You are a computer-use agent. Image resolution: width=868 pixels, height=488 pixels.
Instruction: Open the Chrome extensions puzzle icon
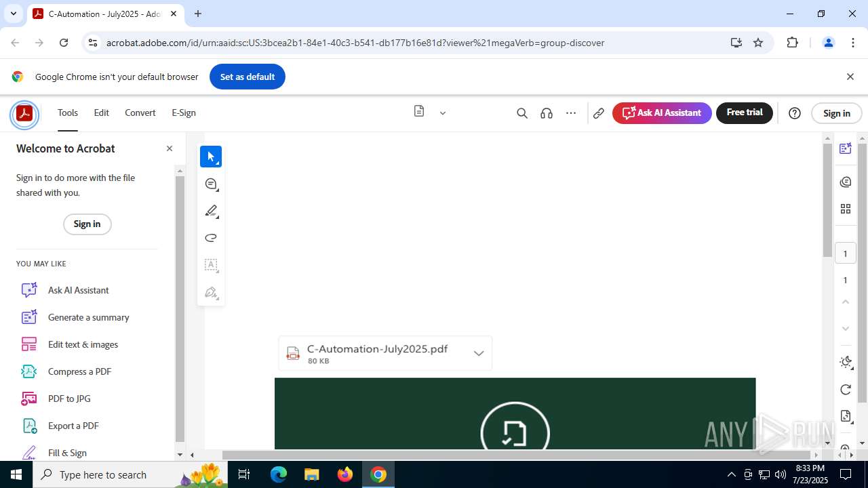point(792,43)
